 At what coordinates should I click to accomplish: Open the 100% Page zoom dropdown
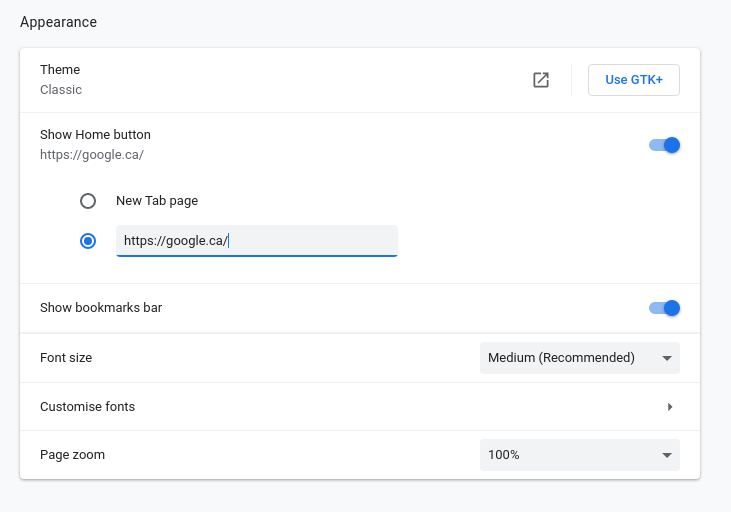pos(579,455)
